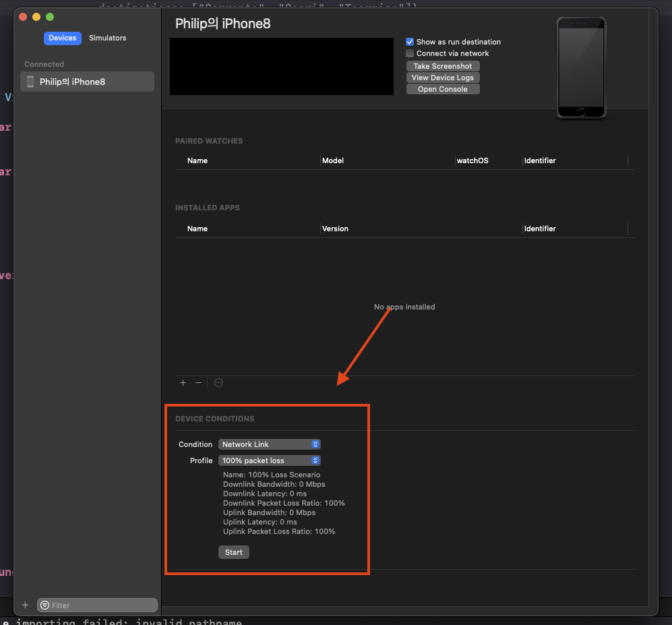Click 'Uplink Packet Loss Ratio: 100%' text

279,531
